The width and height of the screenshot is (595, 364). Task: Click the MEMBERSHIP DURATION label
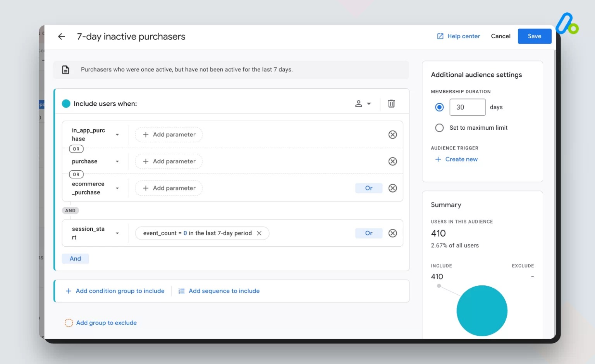pyautogui.click(x=461, y=92)
